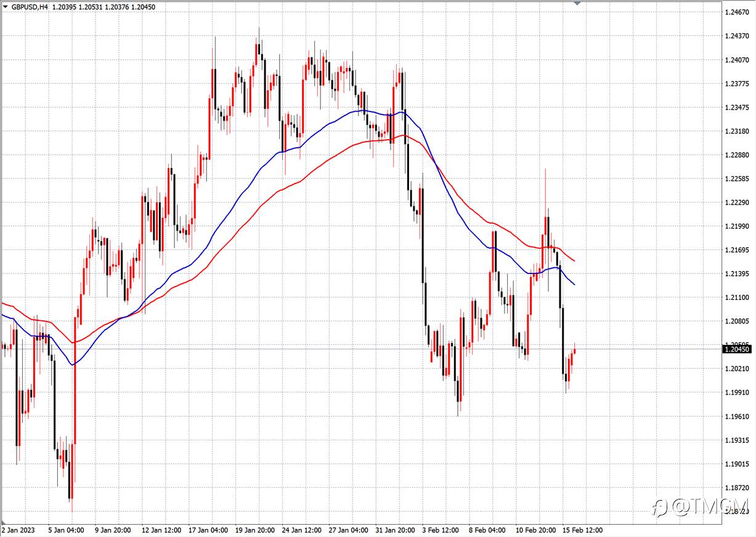The height and width of the screenshot is (537, 756).
Task: Click price axis label 1.21695
Action: (737, 250)
